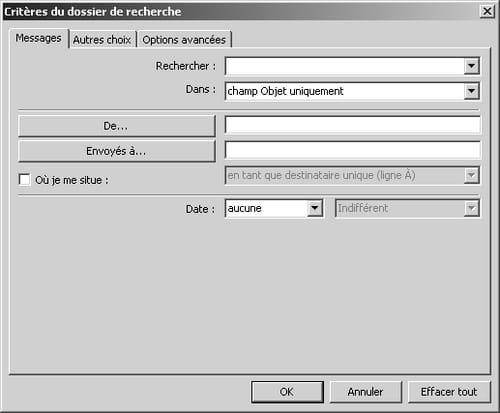
Task: Click the Annuler button
Action: click(366, 392)
